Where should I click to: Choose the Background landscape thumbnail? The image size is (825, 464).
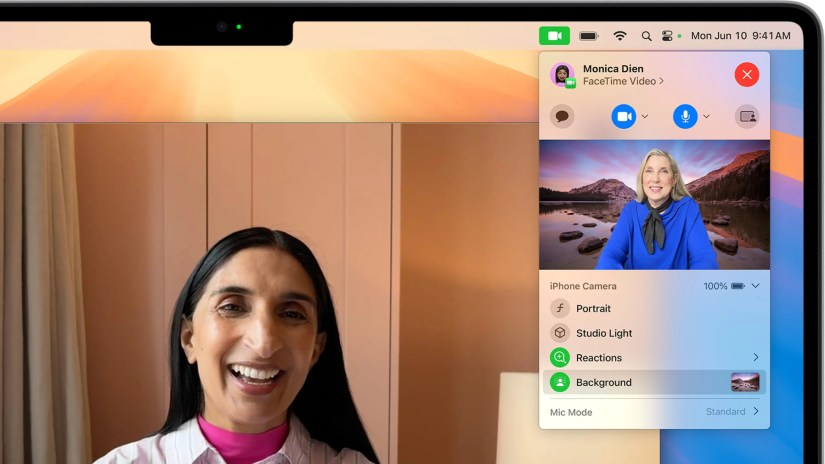click(745, 382)
